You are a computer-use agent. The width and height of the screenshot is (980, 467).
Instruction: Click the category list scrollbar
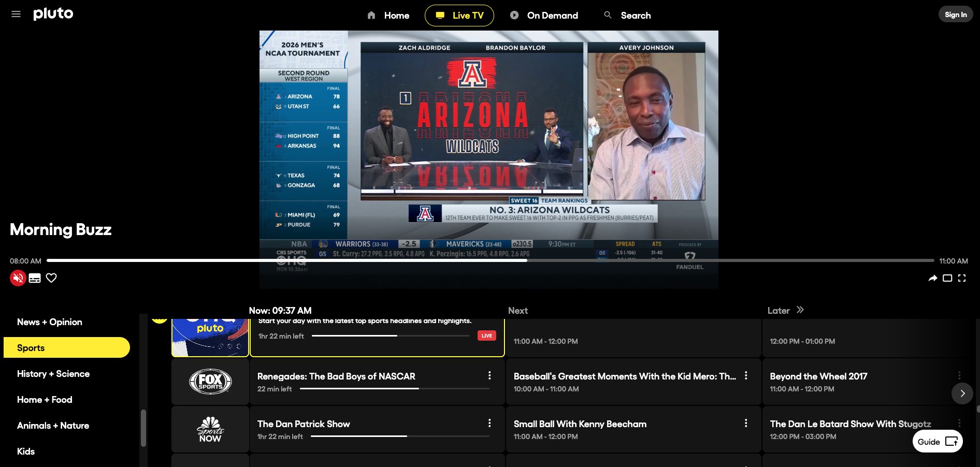(143, 428)
